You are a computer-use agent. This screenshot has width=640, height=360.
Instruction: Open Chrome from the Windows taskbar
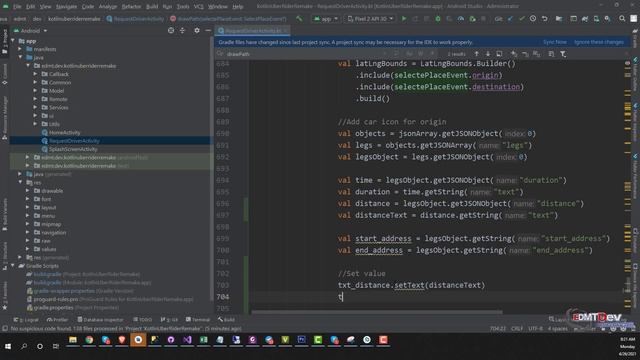click(89, 340)
